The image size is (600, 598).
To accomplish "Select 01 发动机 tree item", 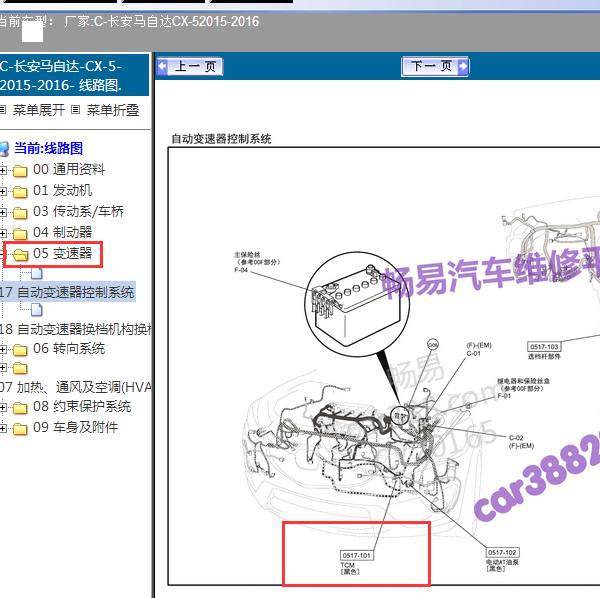I will 62,191.
